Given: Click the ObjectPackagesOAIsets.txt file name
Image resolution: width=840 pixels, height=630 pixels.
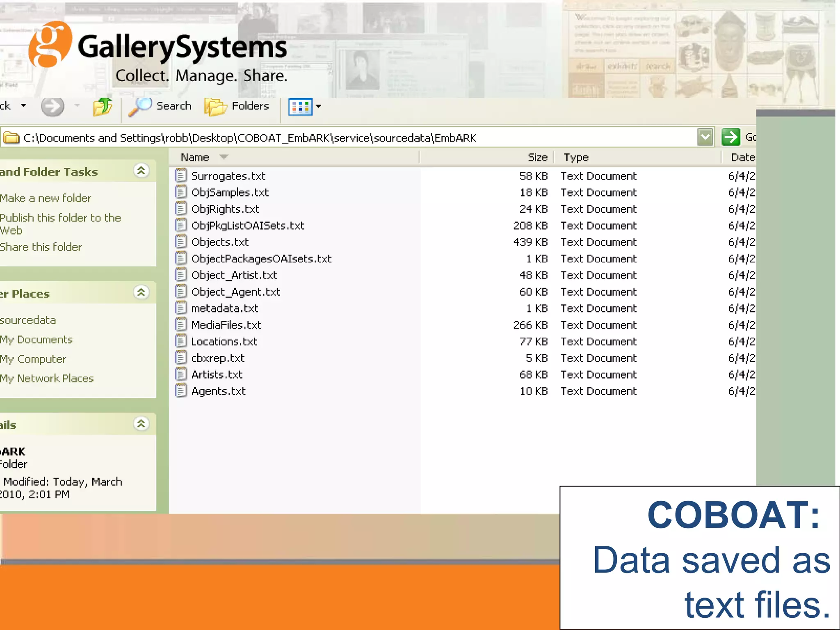Looking at the screenshot, I should point(261,259).
